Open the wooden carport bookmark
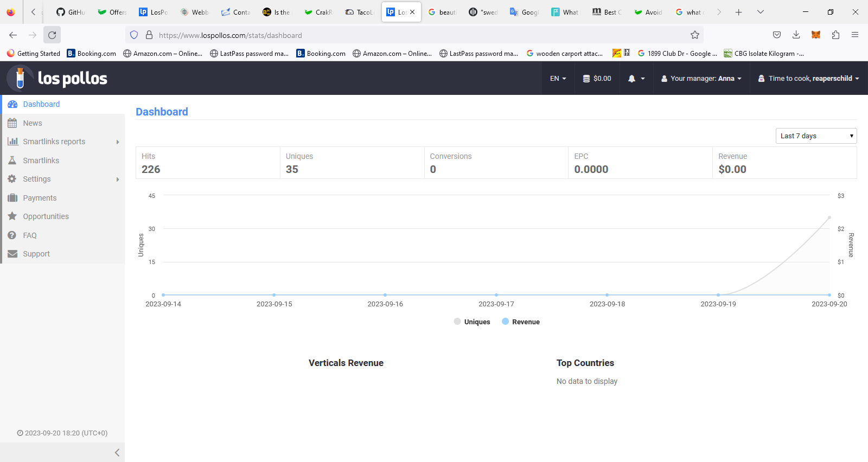Image resolution: width=868 pixels, height=462 pixels. click(565, 53)
